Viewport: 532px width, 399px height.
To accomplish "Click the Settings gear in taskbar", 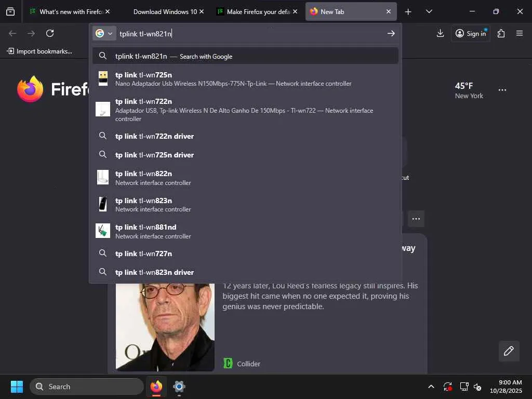I will click(179, 387).
